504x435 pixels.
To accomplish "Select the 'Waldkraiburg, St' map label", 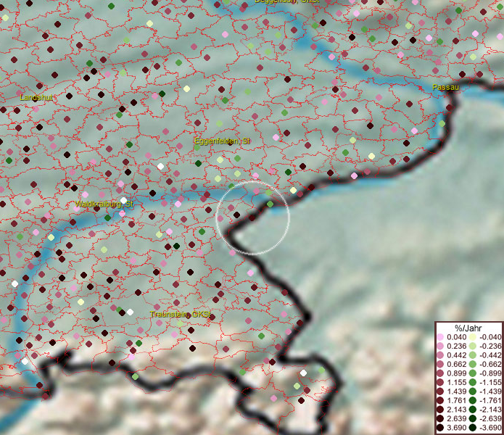I will [104, 204].
